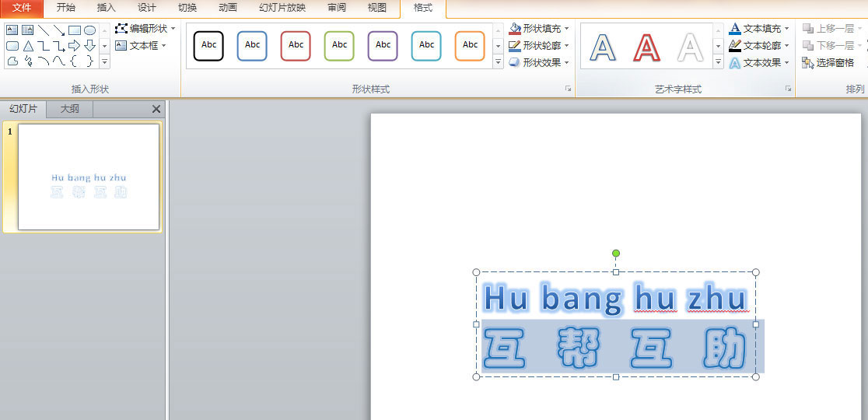Open the 大纲 outline tab
The height and width of the screenshot is (420, 868).
click(x=69, y=109)
